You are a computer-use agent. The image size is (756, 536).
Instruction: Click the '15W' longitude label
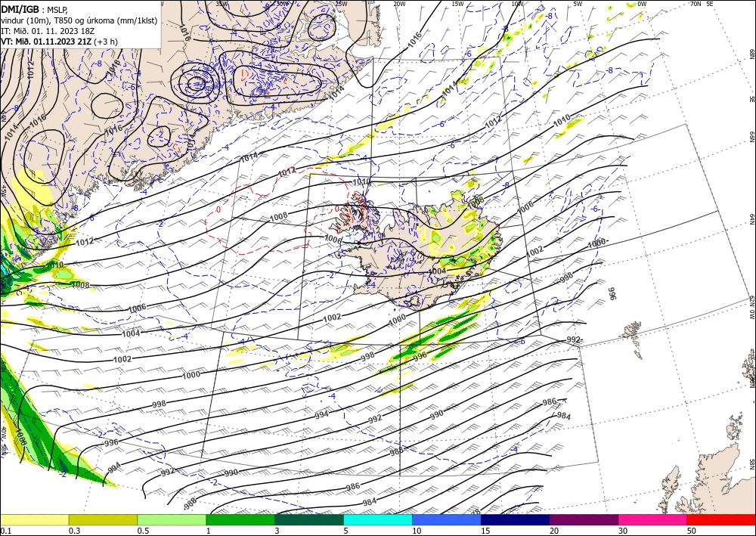457,4
